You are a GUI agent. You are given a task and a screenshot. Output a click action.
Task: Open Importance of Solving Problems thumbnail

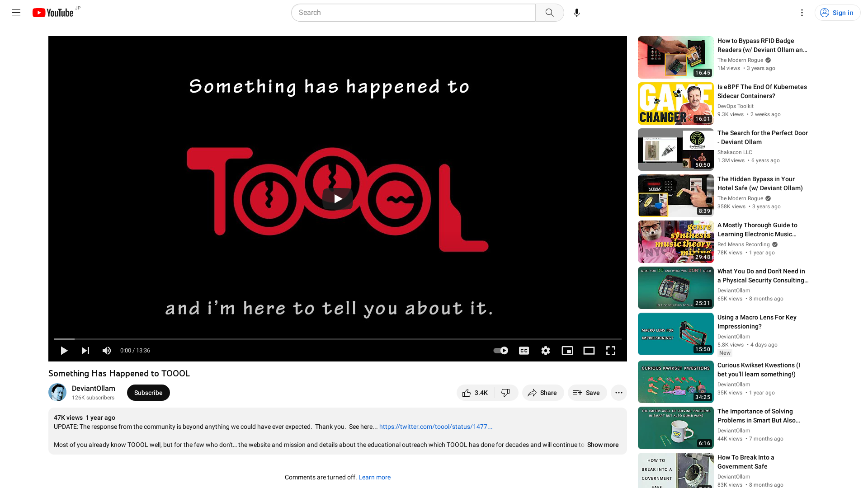point(676,428)
